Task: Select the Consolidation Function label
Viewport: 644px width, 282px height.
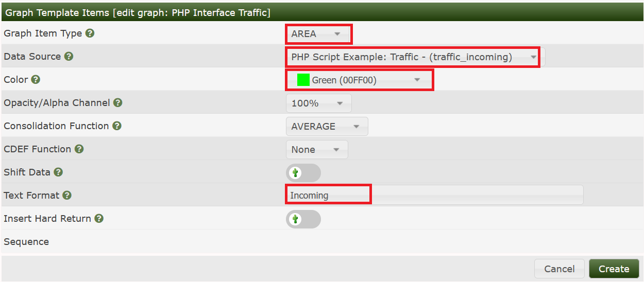Action: 56,126
